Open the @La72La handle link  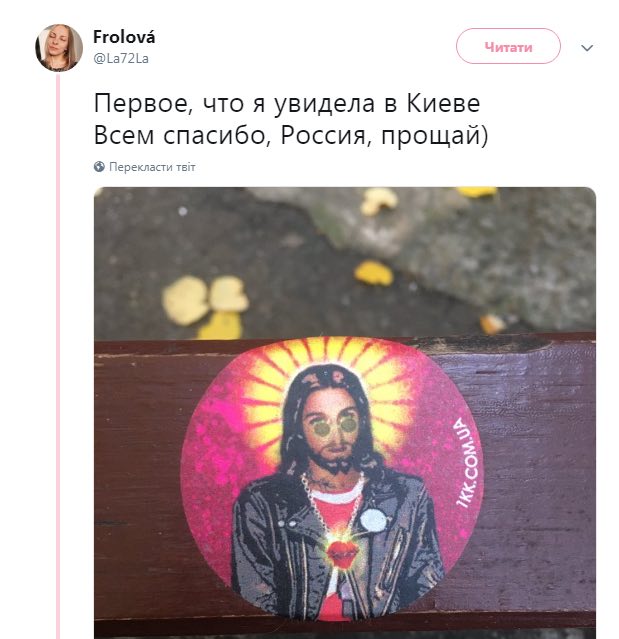tap(121, 59)
